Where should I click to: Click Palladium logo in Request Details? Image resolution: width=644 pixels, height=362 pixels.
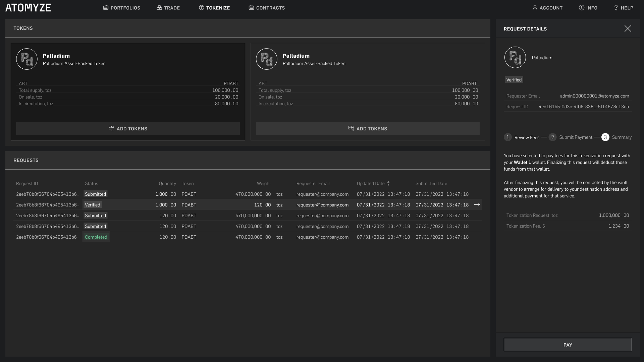tap(515, 57)
